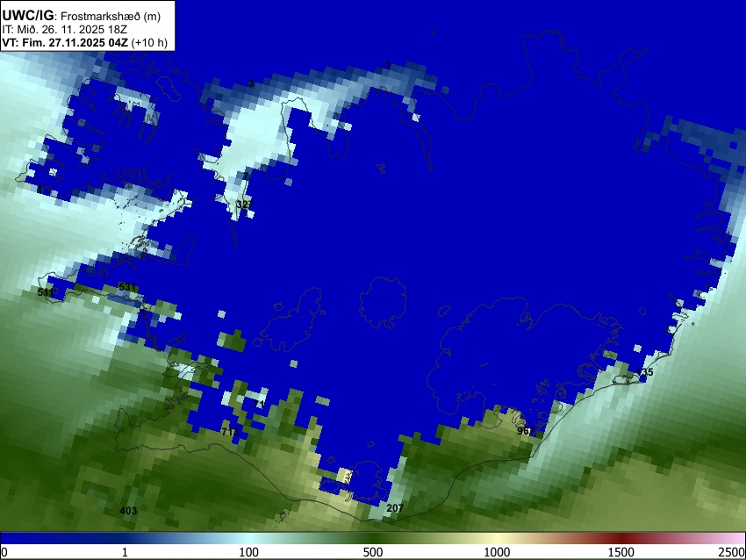
Task: Click the map value label 403
Action: click(128, 511)
